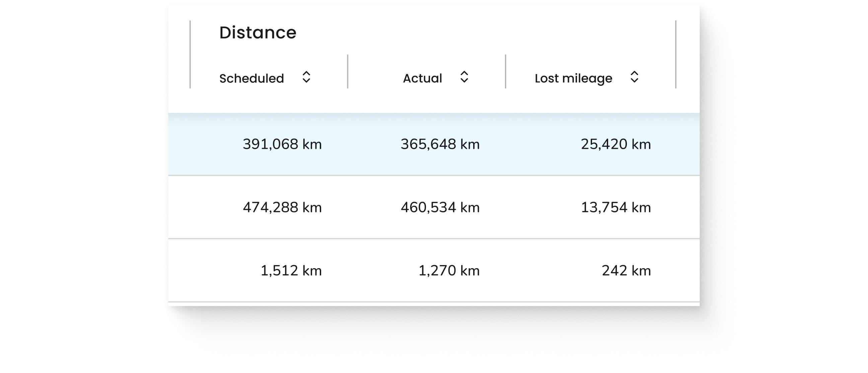This screenshot has width=868, height=373.
Task: Click the Scheduled column header label
Action: [x=251, y=78]
